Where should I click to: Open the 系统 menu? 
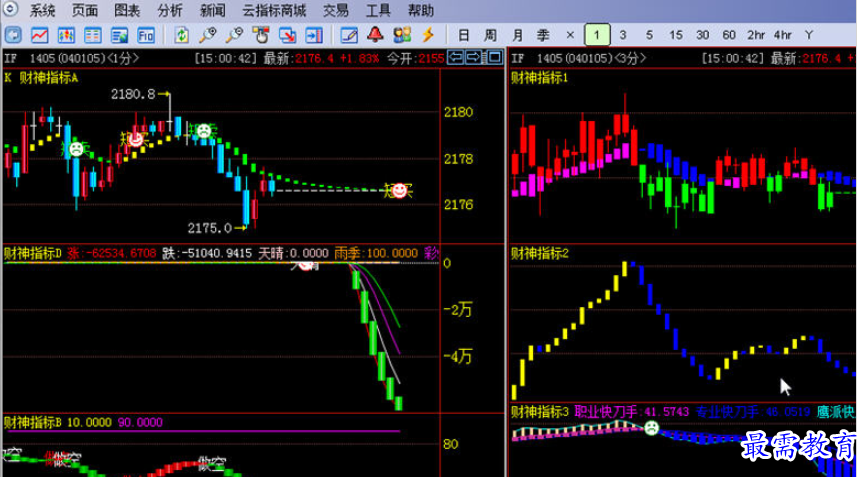(x=42, y=10)
